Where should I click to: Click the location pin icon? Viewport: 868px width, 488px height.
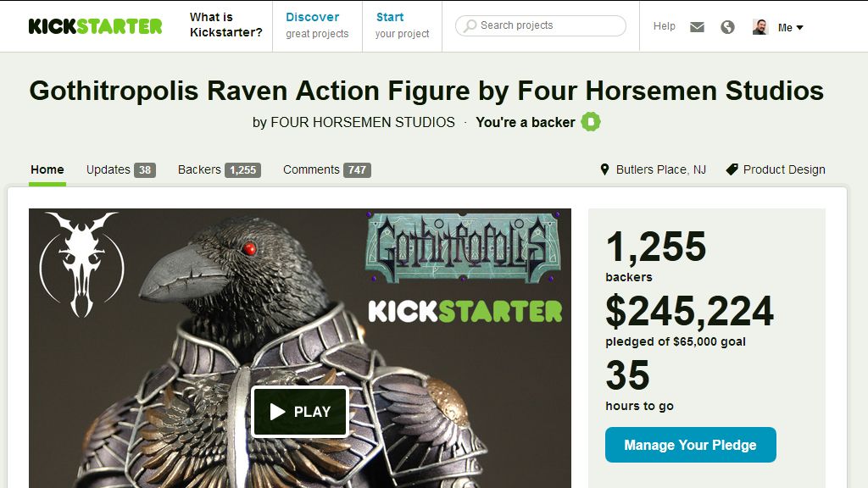(x=604, y=169)
